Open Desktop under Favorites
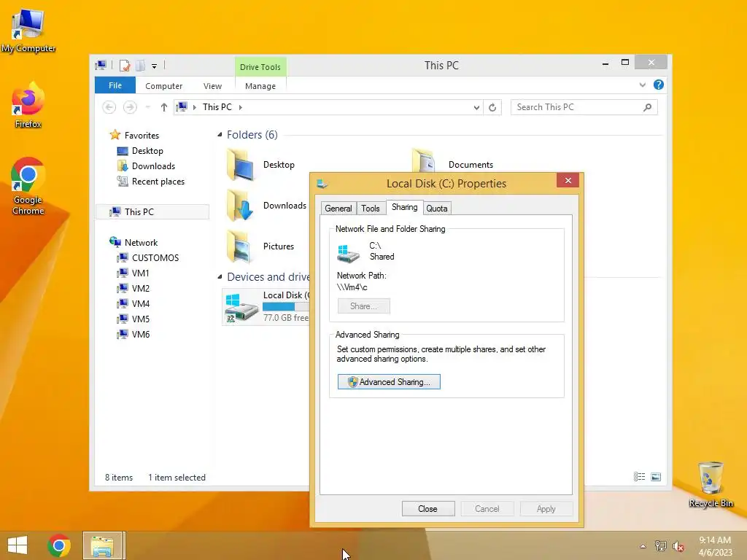The image size is (747, 560). coord(147,151)
